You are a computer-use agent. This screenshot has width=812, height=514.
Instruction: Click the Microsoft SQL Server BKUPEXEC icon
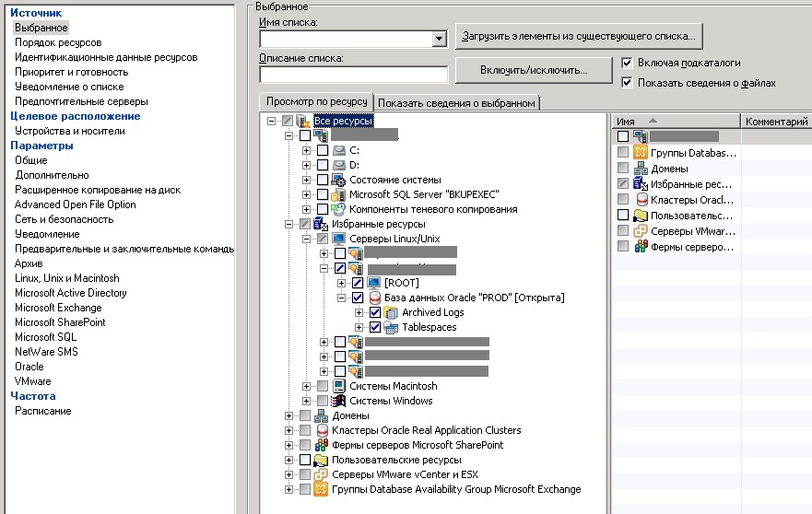(x=338, y=194)
